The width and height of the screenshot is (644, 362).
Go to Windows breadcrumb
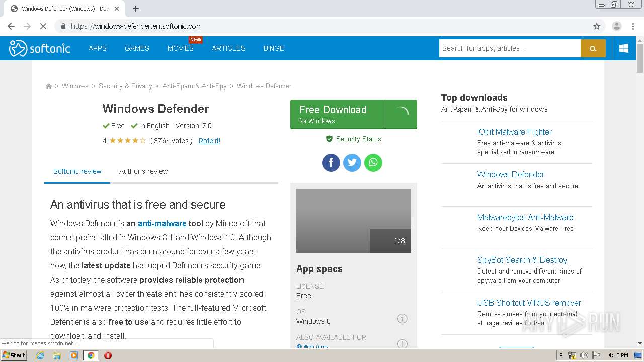coord(75,86)
